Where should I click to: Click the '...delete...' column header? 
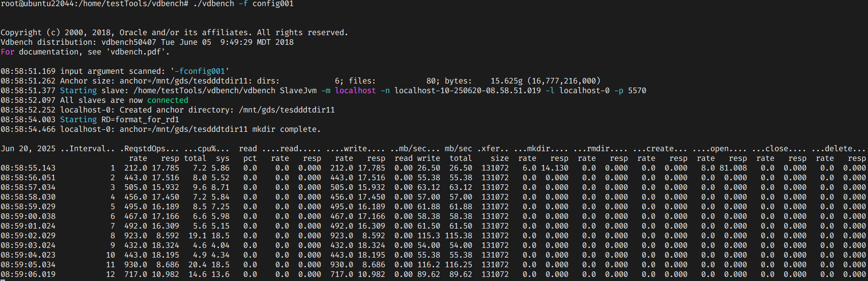click(838, 149)
